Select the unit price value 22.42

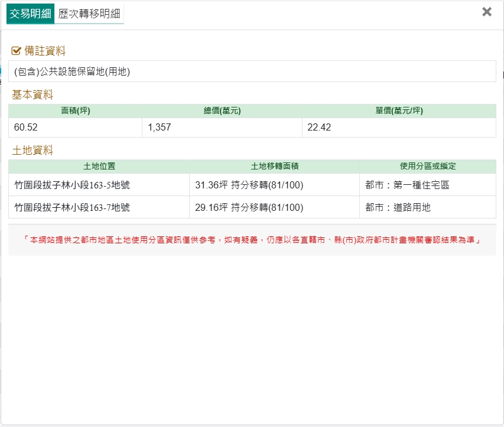pyautogui.click(x=319, y=128)
